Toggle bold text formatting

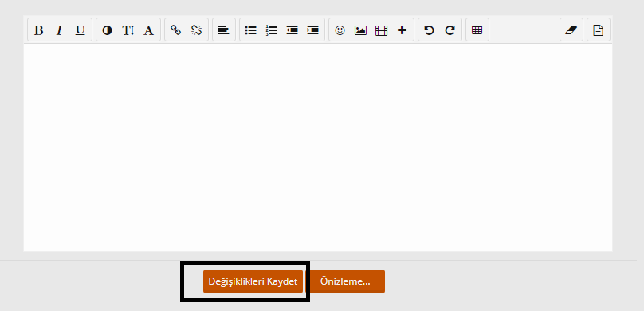pos(38,30)
